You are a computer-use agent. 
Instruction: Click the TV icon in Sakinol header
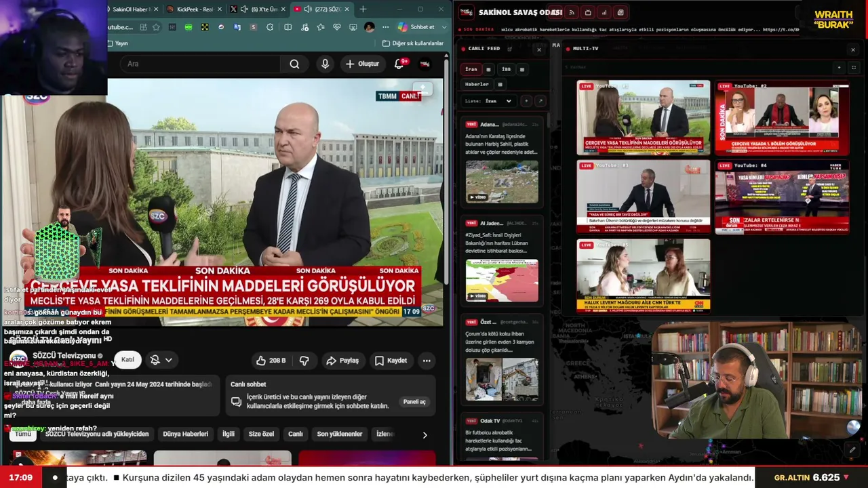(x=588, y=12)
